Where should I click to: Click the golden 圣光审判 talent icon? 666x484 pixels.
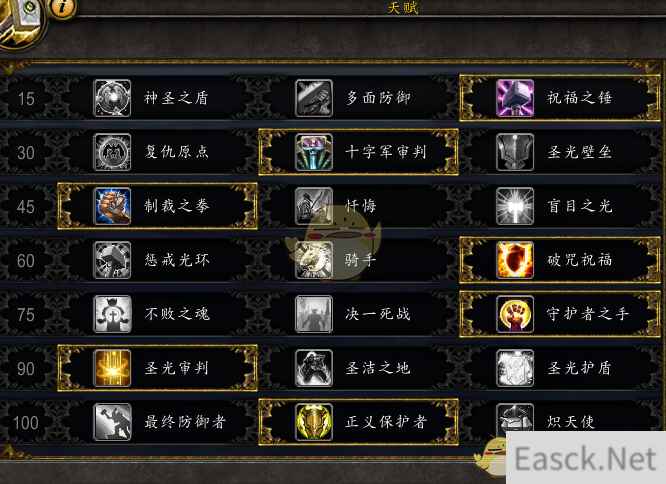click(x=112, y=368)
